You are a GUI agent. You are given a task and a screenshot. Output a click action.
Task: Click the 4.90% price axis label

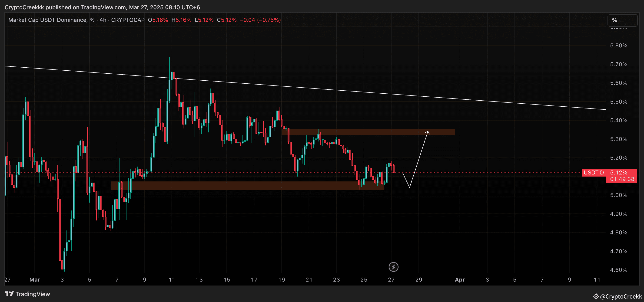click(618, 214)
